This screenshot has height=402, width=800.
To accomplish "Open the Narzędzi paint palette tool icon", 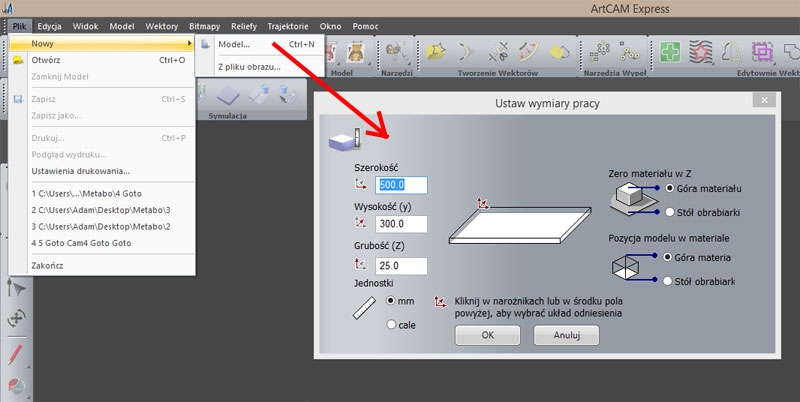I will (x=394, y=51).
